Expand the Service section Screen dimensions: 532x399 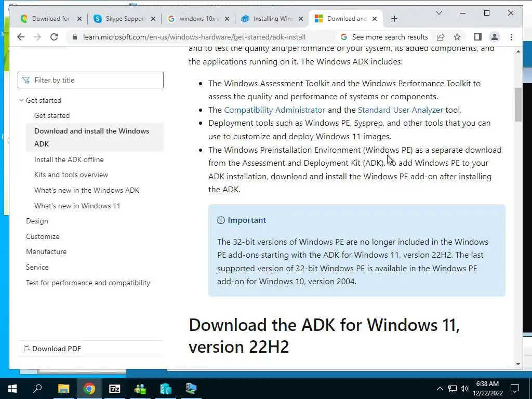(37, 268)
